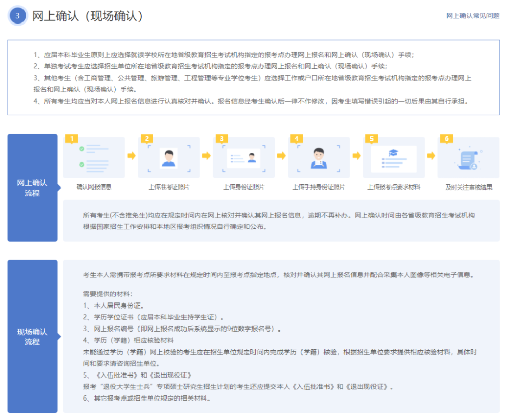Click the arrow between steps 5 and 6

click(x=431, y=156)
